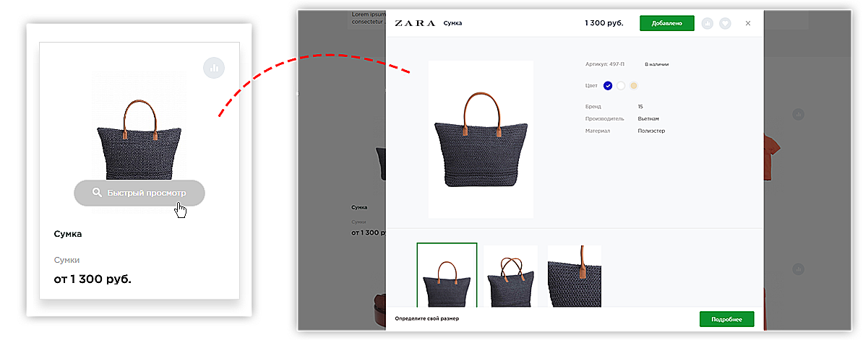Click the compare icon on the product card

pos(214,68)
